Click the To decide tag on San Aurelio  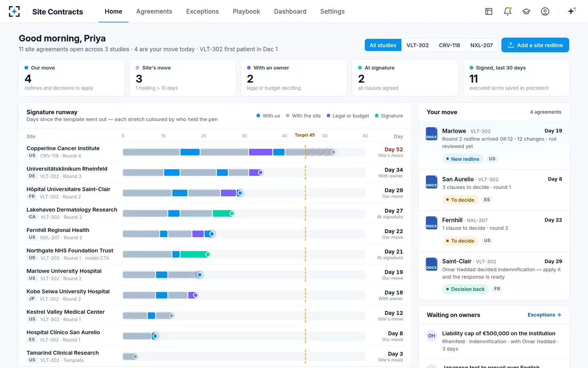tap(460, 200)
